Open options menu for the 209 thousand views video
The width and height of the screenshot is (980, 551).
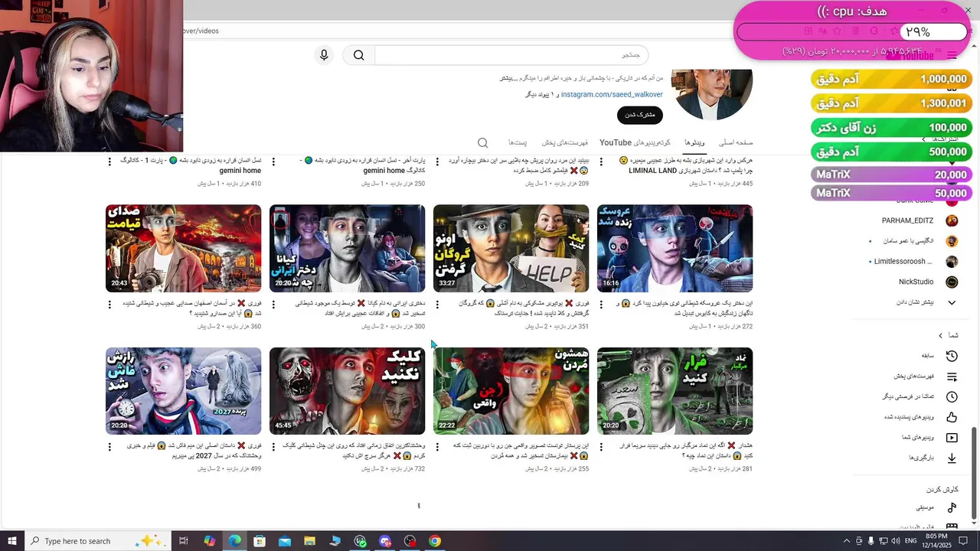point(437,161)
